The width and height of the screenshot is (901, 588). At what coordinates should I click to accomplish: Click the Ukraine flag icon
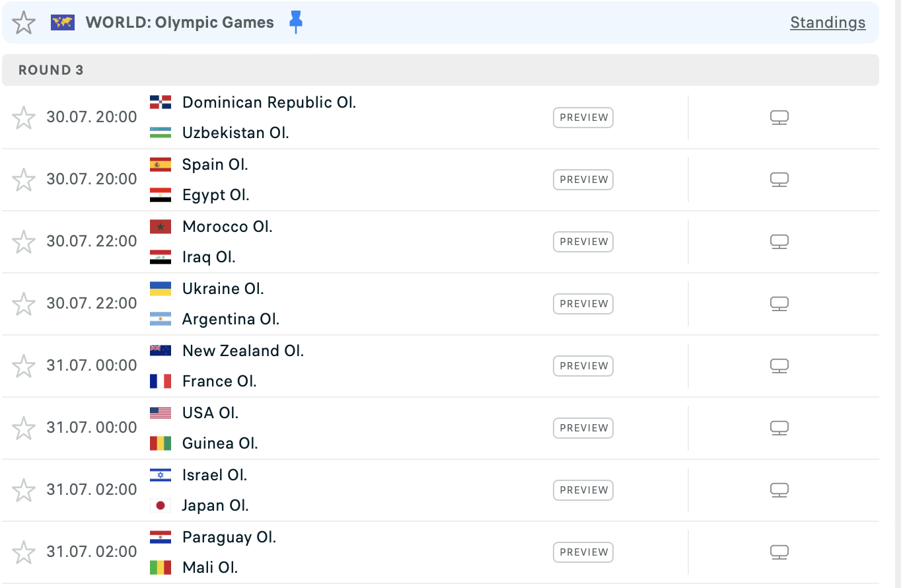click(x=161, y=289)
